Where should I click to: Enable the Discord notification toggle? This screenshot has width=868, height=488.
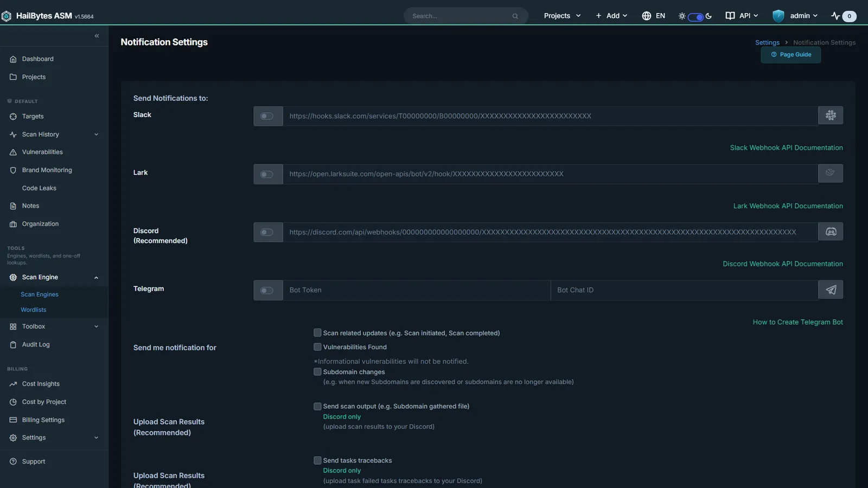tap(267, 232)
